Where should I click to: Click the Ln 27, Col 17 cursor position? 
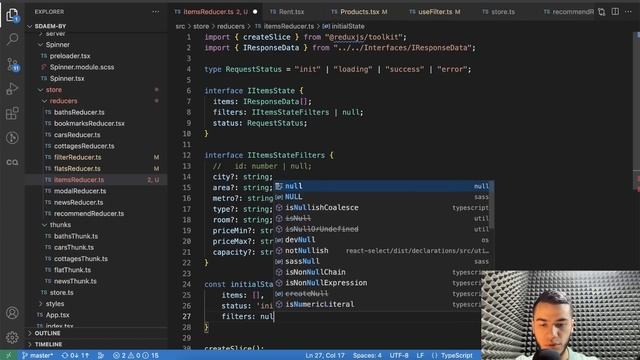click(324, 355)
